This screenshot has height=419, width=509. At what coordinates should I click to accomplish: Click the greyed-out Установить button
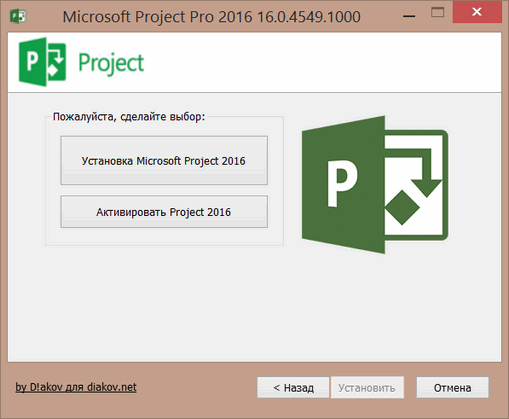[x=367, y=387]
